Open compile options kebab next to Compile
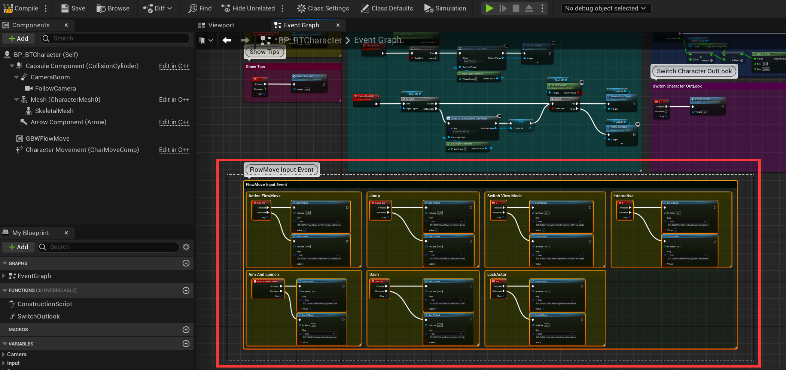Viewport: 786px width, 370px height. (46, 9)
